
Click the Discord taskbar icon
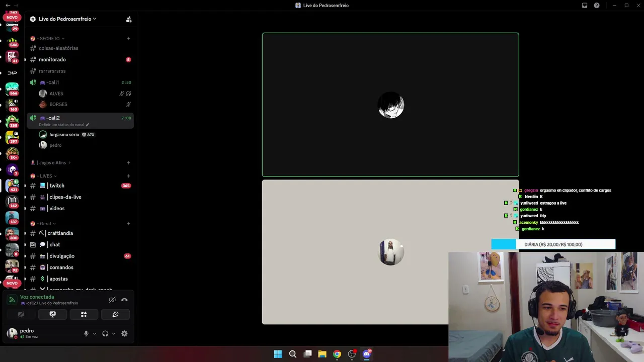tap(367, 354)
